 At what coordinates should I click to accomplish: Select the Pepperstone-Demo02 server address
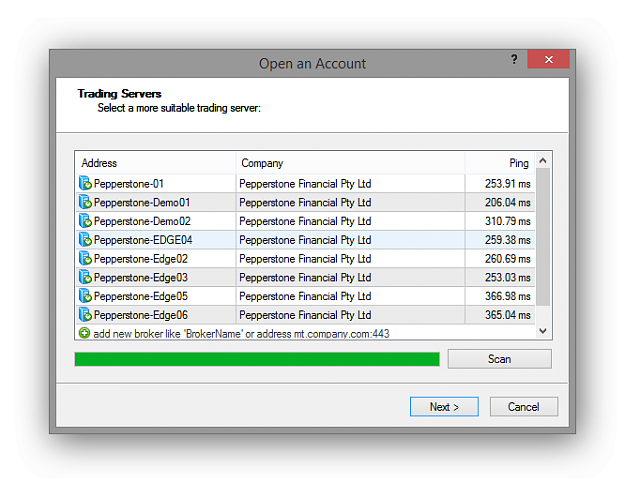[x=142, y=221]
